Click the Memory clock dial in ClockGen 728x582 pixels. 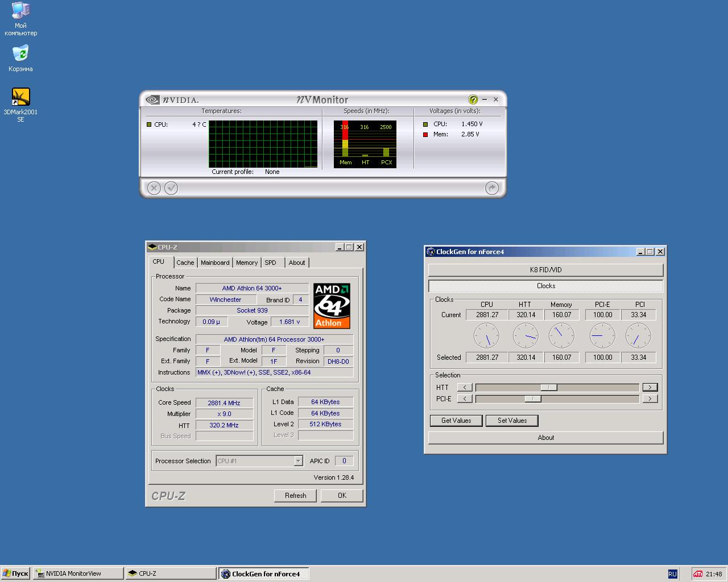click(561, 336)
